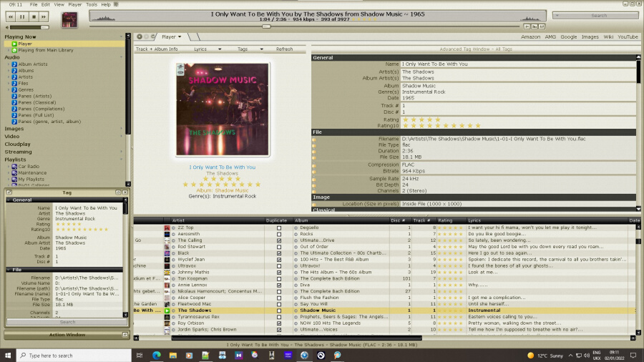The height and width of the screenshot is (362, 644).
Task: Open the YouTube link
Action: [628, 37]
